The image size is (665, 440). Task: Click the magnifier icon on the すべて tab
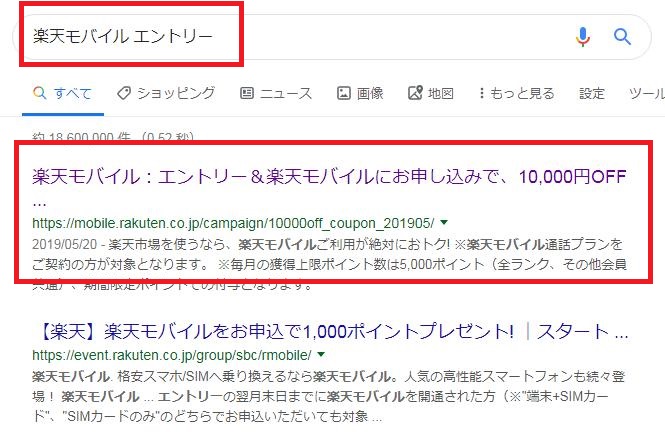tap(39, 93)
